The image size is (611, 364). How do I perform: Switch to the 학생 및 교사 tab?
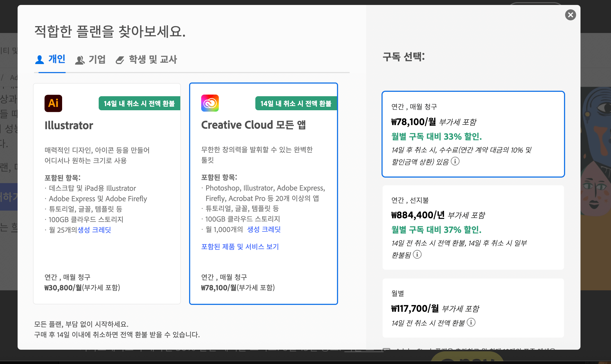click(x=153, y=59)
